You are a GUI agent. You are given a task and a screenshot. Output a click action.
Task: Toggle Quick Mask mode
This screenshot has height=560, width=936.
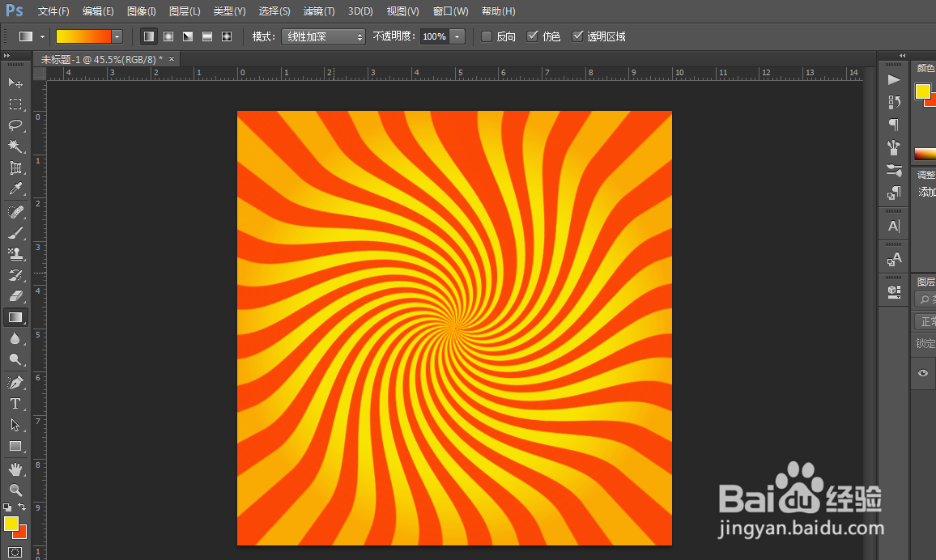tap(15, 552)
